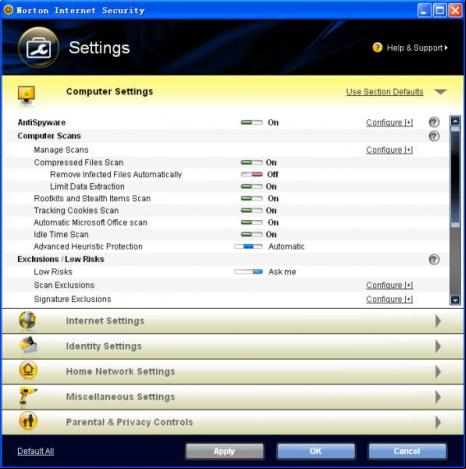Expand Miscellaneous Settings arrow
The height and width of the screenshot is (469, 466).
click(438, 397)
